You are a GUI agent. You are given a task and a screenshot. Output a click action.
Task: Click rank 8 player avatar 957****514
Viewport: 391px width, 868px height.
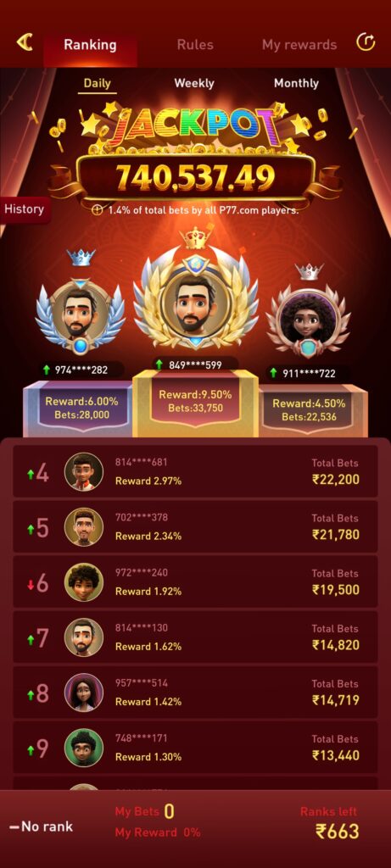[84, 693]
